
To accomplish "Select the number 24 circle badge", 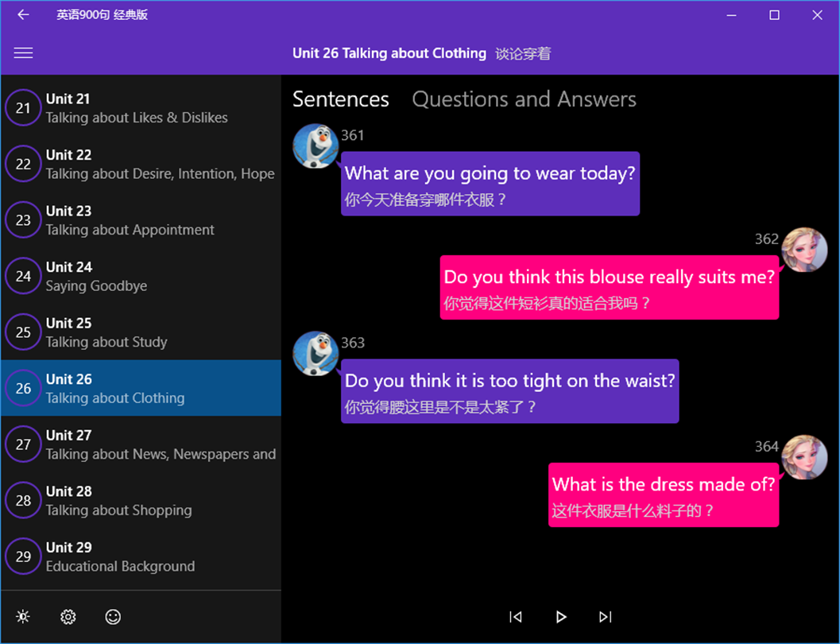I will (x=23, y=276).
